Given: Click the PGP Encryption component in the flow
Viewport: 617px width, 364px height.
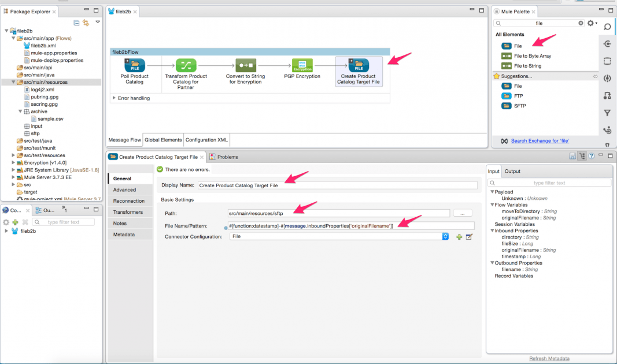Looking at the screenshot, I should 302,66.
